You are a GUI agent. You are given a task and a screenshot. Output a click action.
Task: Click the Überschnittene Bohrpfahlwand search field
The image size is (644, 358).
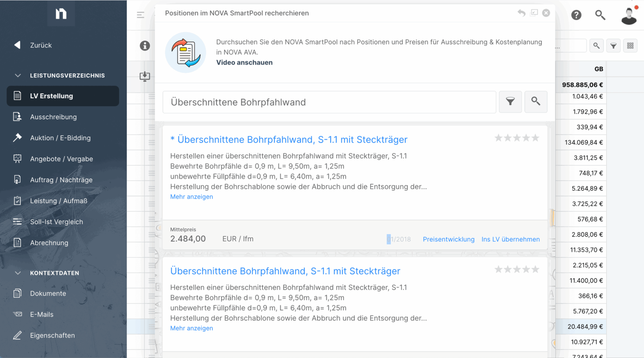pyautogui.click(x=329, y=102)
